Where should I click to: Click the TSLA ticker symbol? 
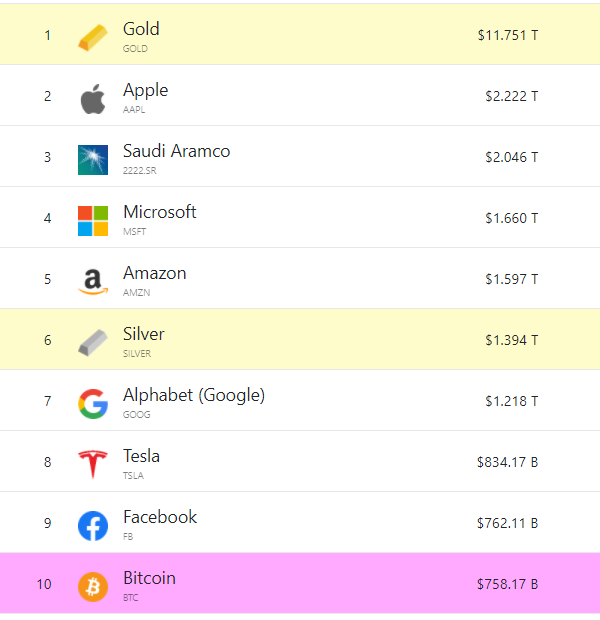(133, 475)
